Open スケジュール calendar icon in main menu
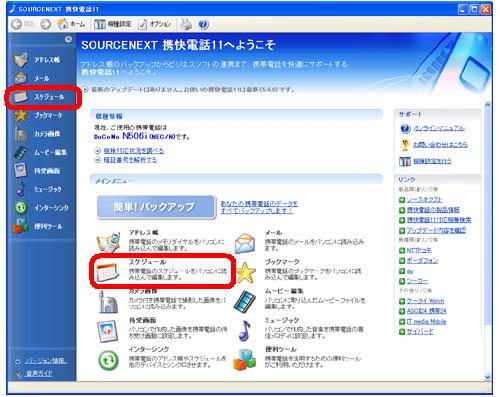 tap(107, 272)
